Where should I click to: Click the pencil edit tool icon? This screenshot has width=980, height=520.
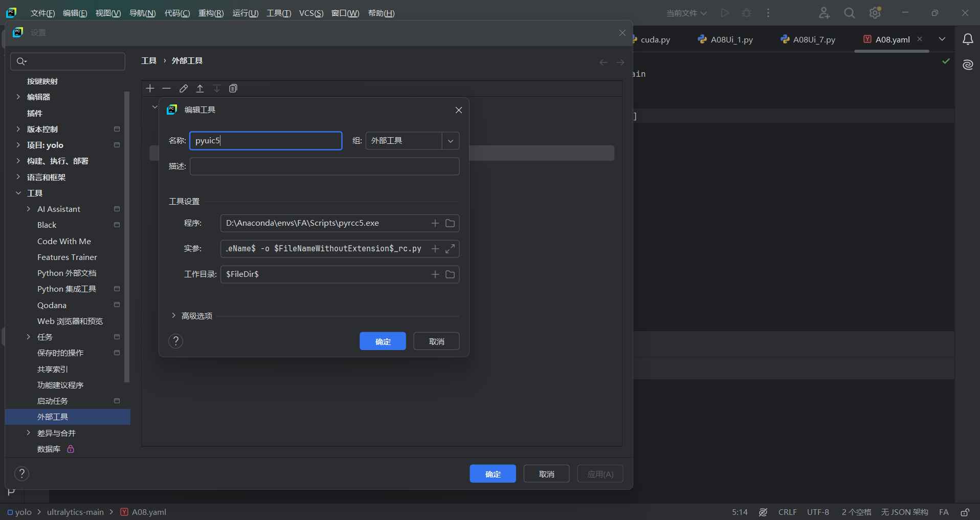coord(184,89)
